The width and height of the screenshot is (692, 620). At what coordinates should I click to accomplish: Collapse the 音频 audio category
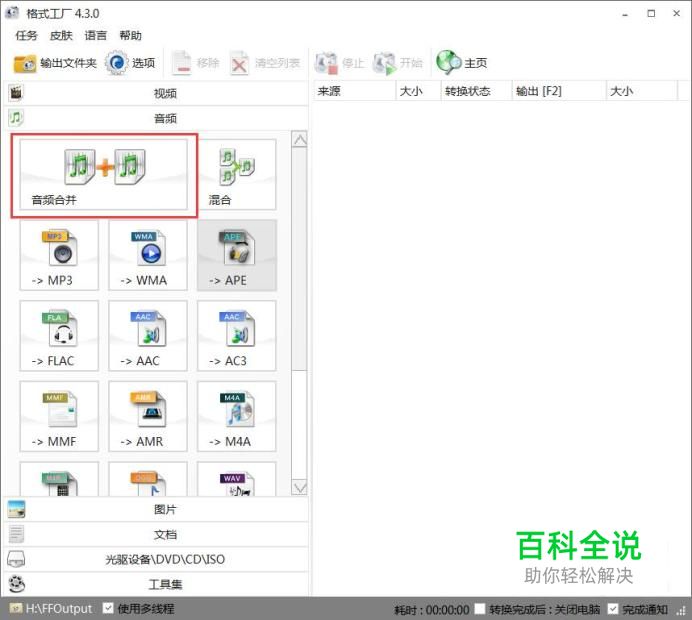pos(156,118)
